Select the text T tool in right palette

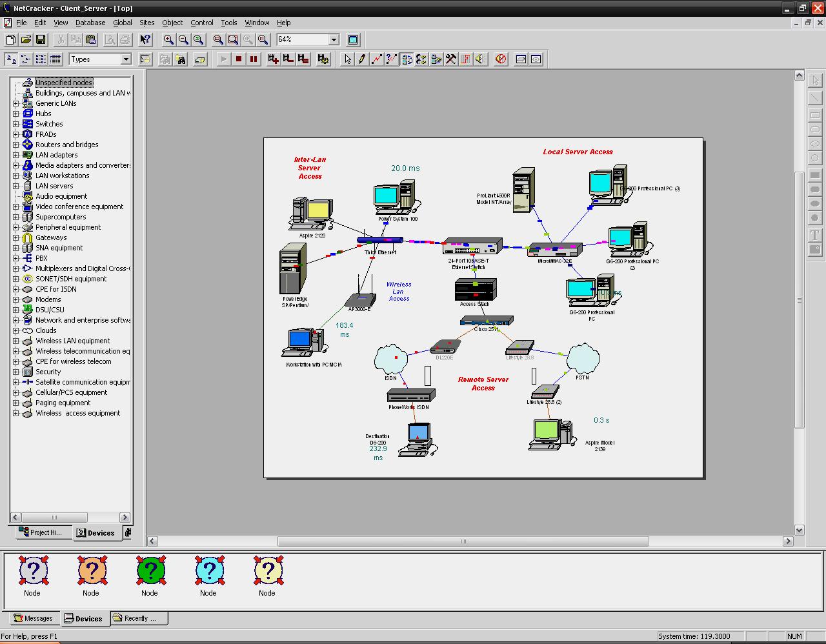(815, 235)
